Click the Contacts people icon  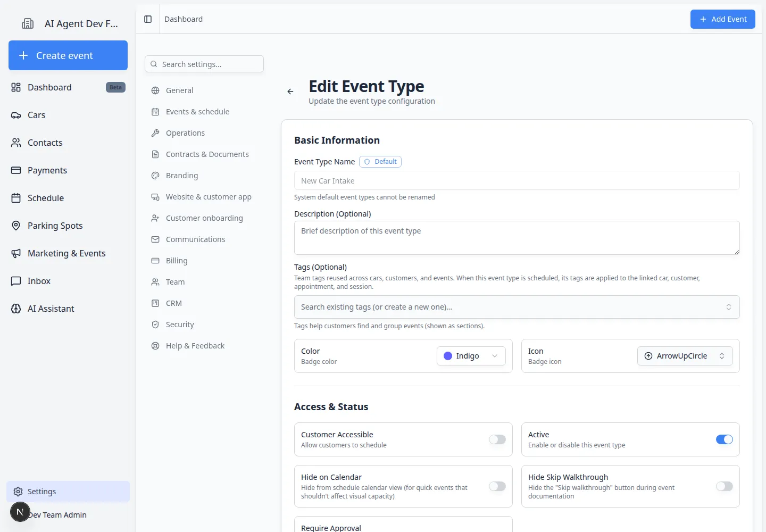point(16,143)
